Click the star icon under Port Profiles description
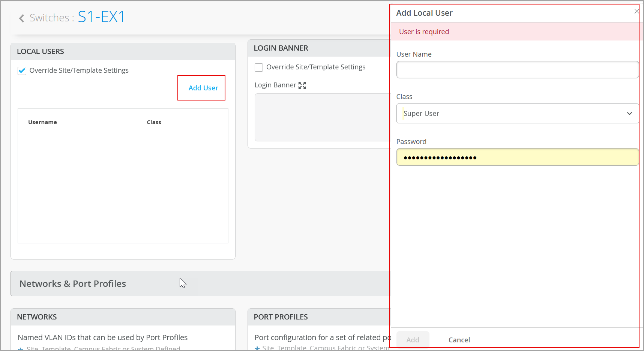Viewport: 644px width, 351px height. 257,348
